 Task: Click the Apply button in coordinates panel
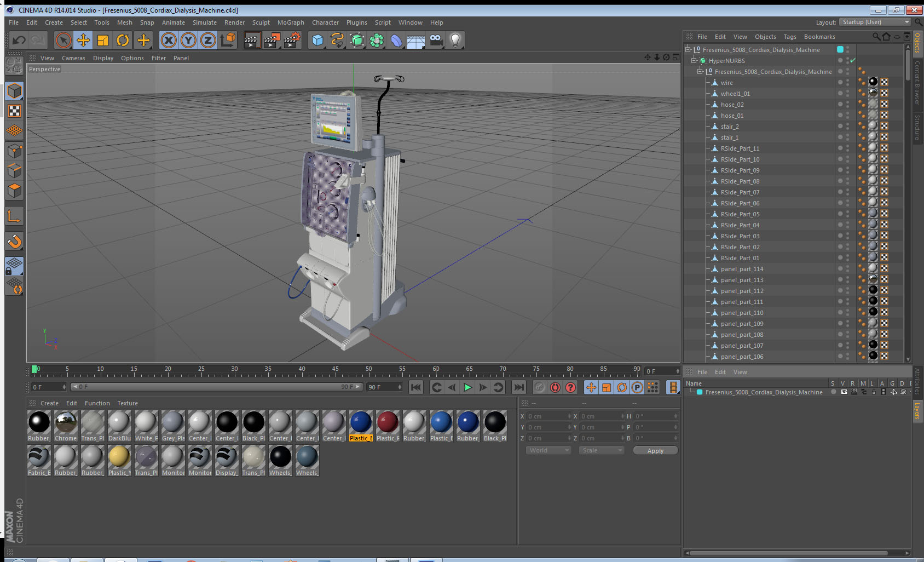(x=655, y=450)
